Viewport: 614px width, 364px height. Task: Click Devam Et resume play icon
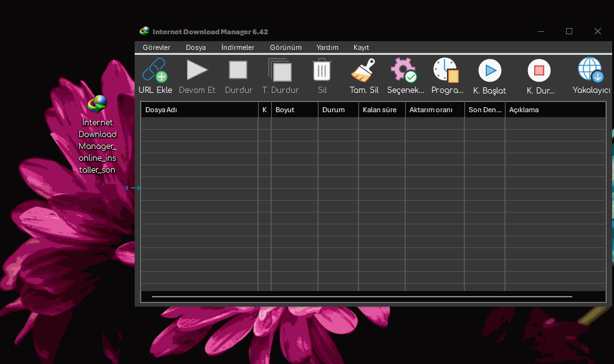[x=197, y=70]
